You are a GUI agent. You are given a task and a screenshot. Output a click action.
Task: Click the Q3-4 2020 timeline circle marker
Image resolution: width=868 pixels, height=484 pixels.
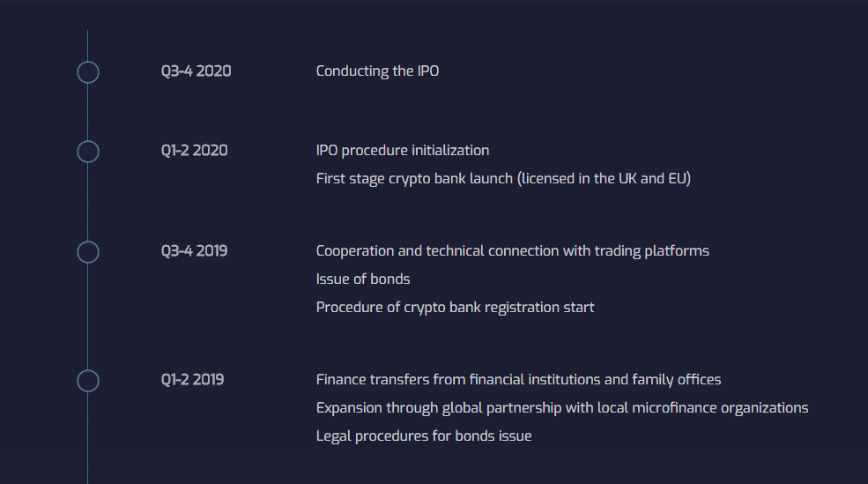(x=88, y=72)
